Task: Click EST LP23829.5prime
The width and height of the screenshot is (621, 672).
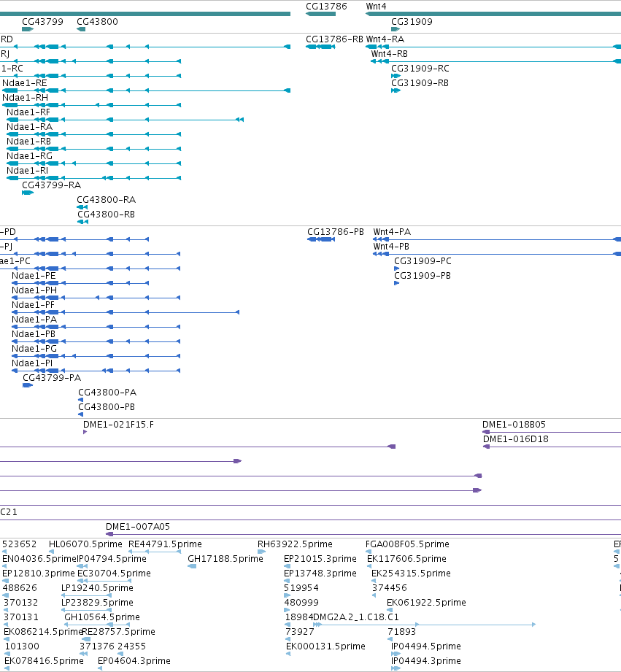Action: [97, 602]
